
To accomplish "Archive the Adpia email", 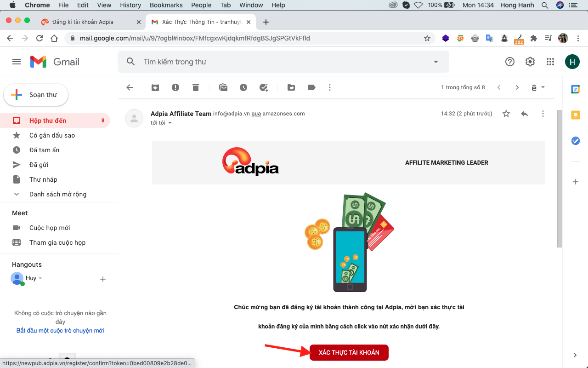I will [x=155, y=87].
